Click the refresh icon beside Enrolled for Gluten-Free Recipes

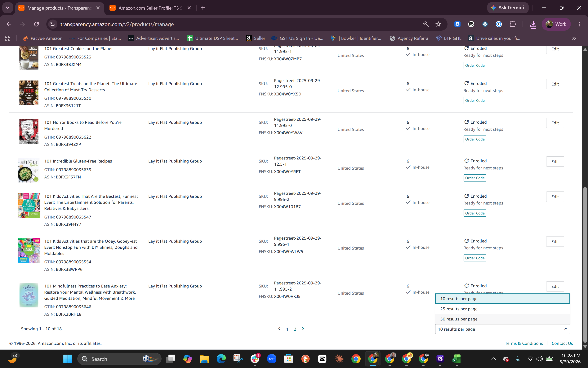[466, 161]
